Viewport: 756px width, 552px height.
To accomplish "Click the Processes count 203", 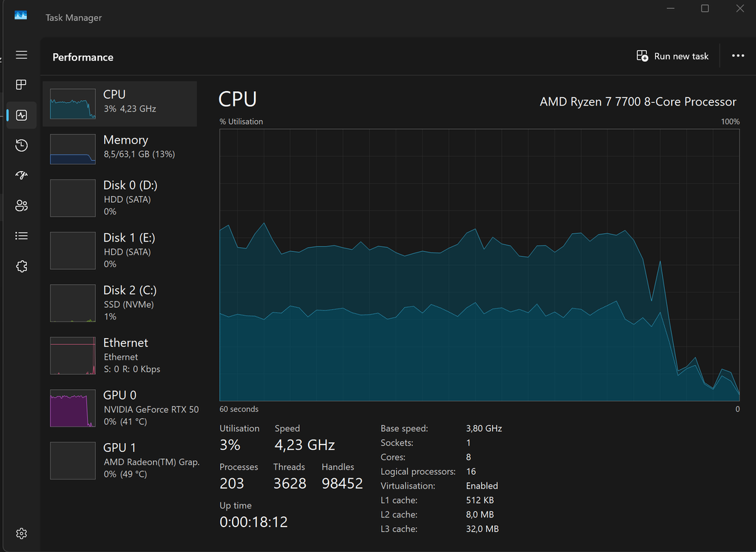I will pos(232,483).
